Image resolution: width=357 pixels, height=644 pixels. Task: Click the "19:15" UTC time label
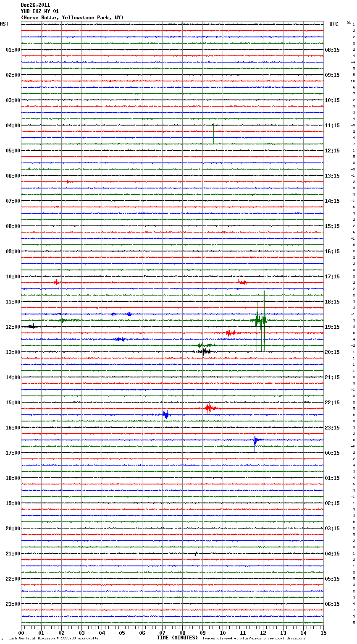tap(332, 327)
